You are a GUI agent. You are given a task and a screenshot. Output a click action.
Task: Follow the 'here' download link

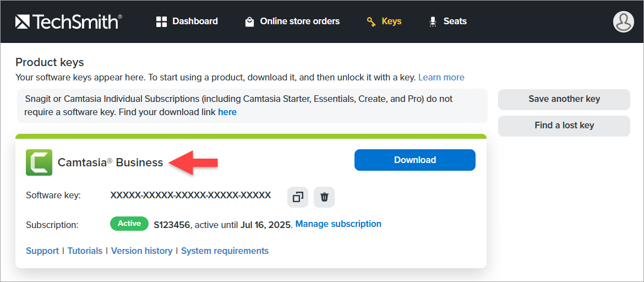227,112
